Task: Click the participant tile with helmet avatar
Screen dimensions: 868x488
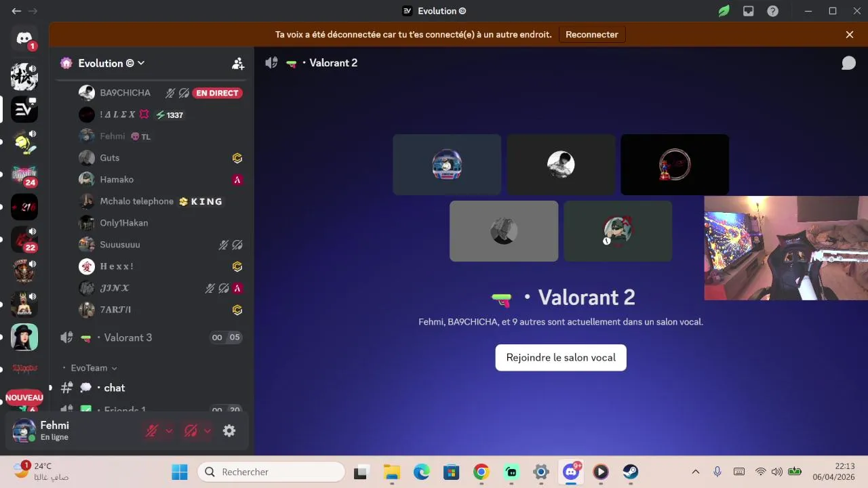Action: (447, 165)
